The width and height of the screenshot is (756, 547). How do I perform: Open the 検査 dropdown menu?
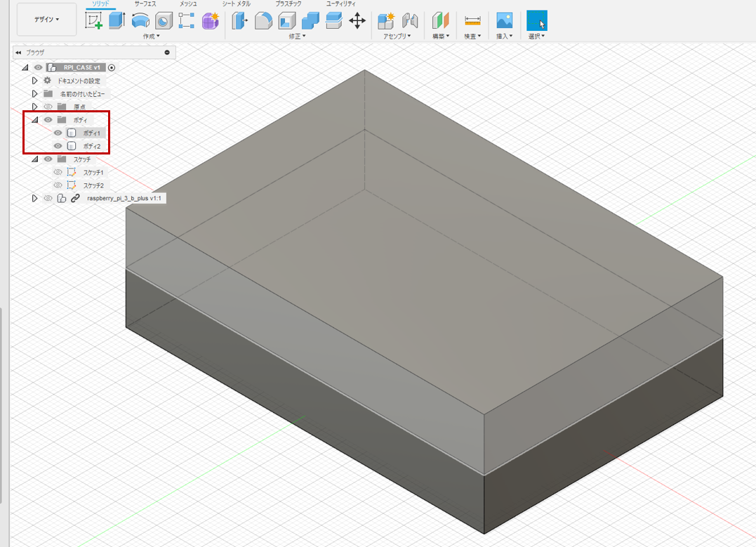472,37
